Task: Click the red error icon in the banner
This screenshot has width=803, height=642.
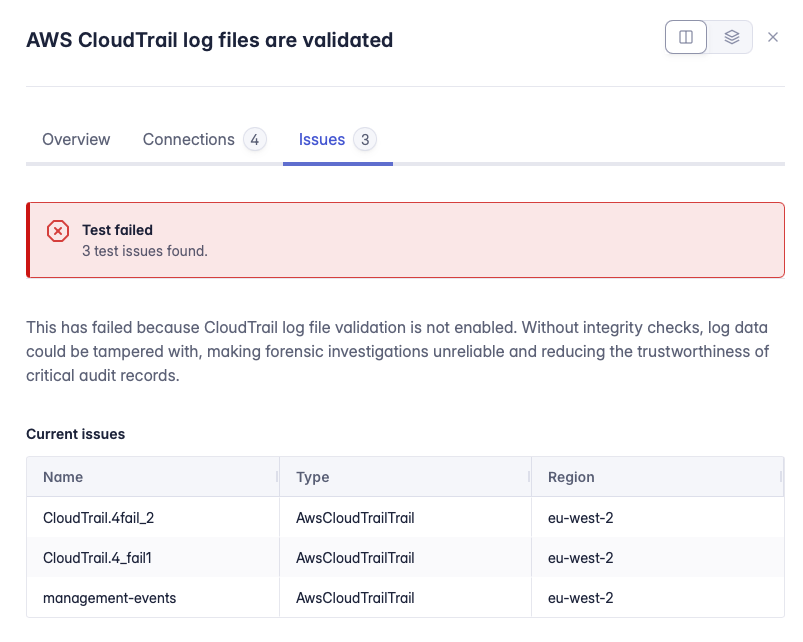Action: point(58,231)
